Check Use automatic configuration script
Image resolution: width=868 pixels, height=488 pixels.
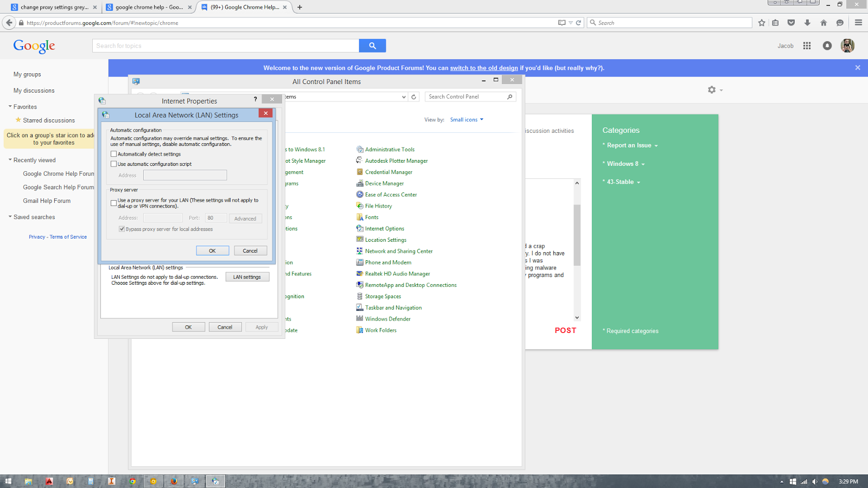coord(114,164)
